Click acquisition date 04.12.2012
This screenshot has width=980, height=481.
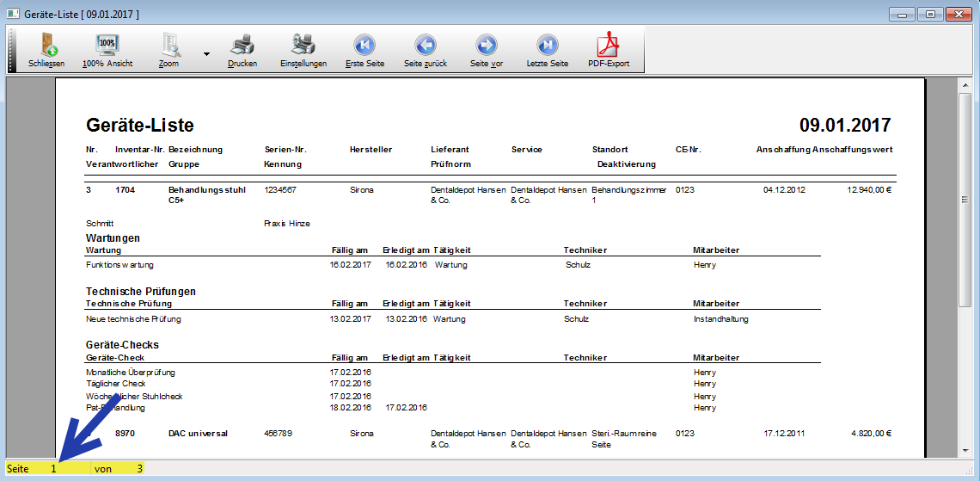784,189
